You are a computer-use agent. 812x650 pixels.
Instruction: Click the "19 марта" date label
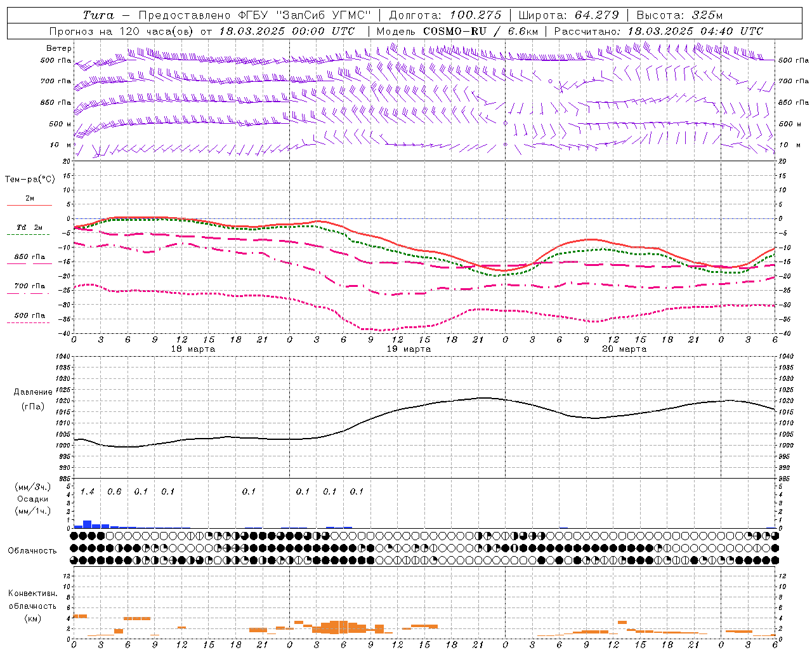pos(409,349)
